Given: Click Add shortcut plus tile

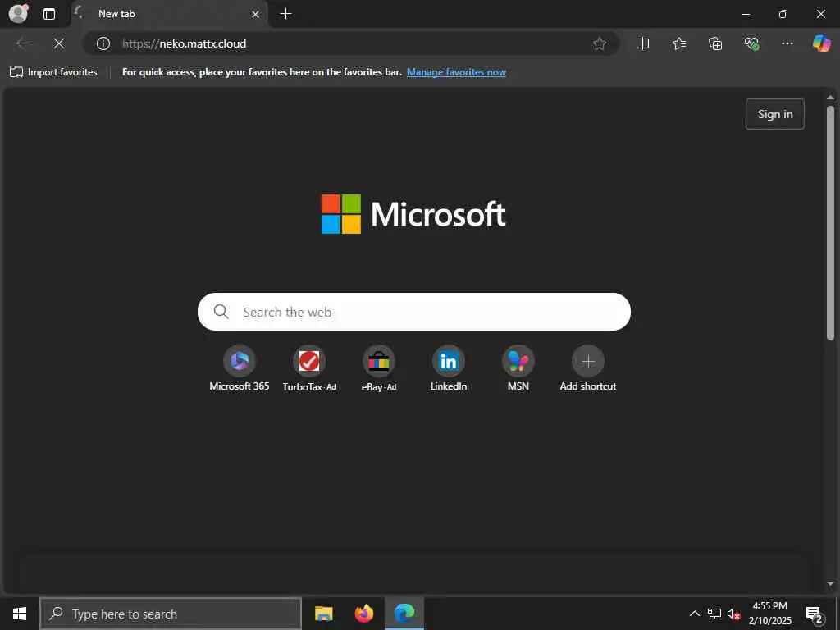Looking at the screenshot, I should (587, 368).
